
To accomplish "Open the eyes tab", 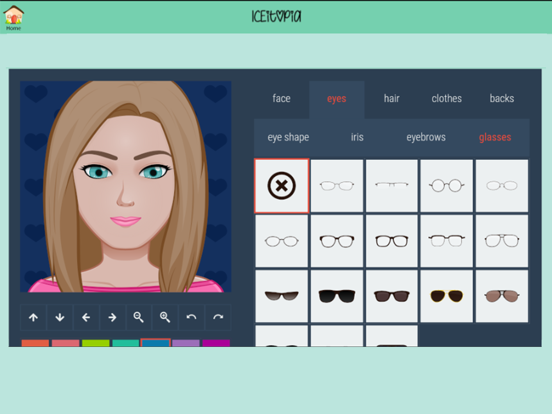I will pos(337,99).
